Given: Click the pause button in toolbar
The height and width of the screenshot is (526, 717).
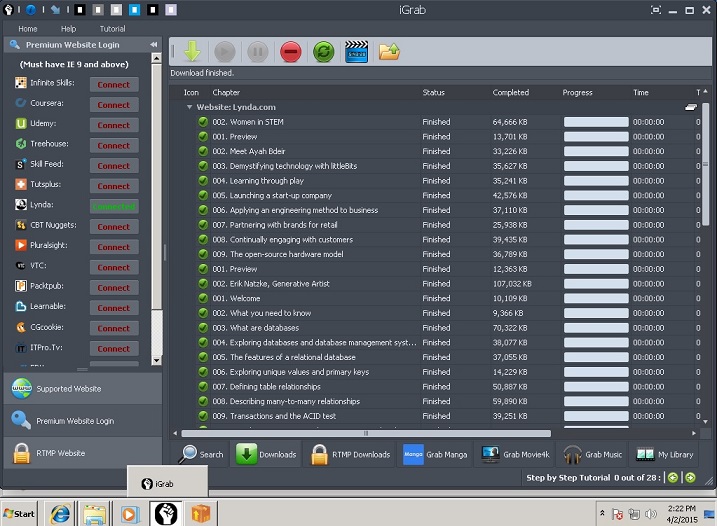Looking at the screenshot, I should coord(257,52).
